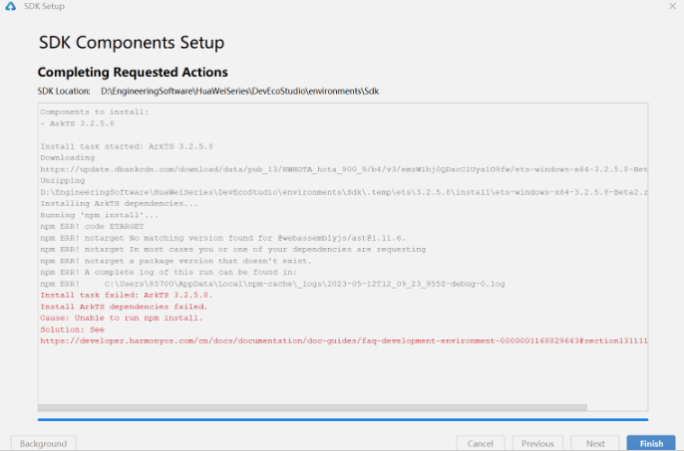Click the Unzipping path line in log
The image size is (684, 451).
(x=344, y=192)
